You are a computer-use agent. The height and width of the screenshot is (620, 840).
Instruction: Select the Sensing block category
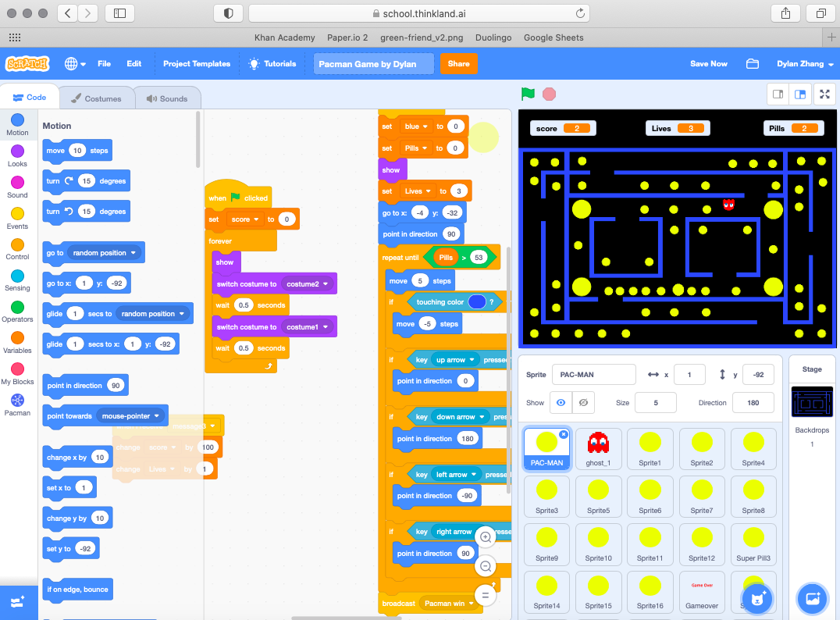coord(18,280)
